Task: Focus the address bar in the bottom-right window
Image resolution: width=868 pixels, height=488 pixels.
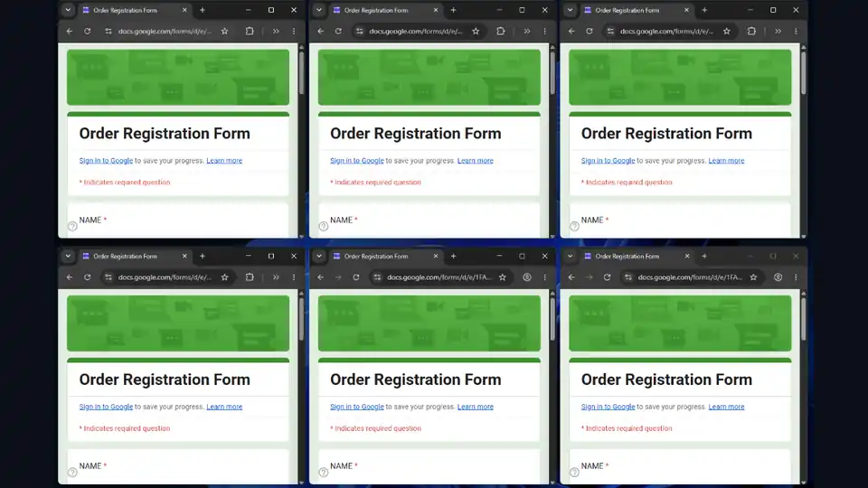Action: click(x=690, y=277)
